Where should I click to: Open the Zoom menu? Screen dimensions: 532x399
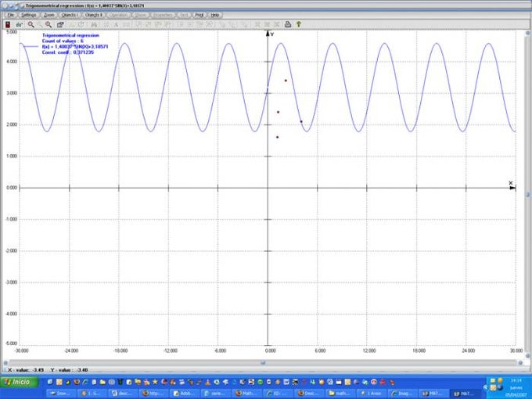[49, 16]
